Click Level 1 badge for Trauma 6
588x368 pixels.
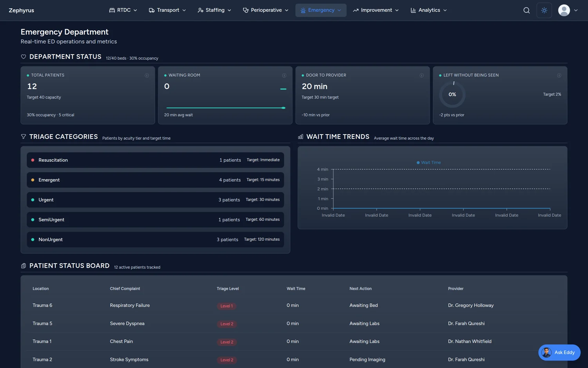(227, 306)
